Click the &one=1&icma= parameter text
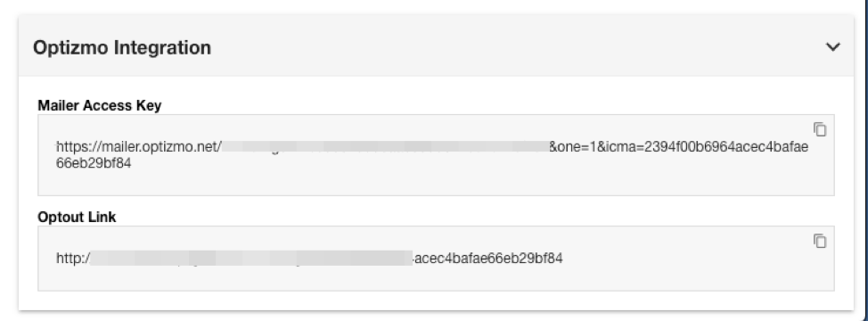The height and width of the screenshot is (321, 868). [x=594, y=147]
